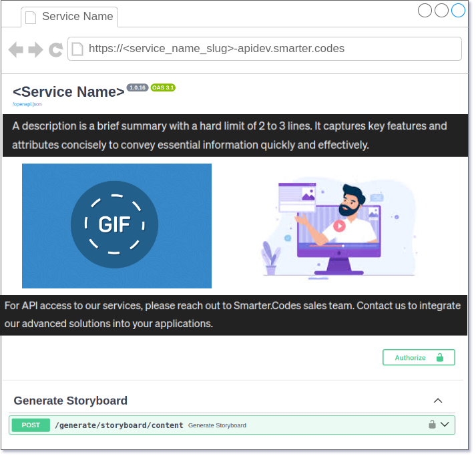476x458 pixels.
Task: Reload the page with refresh icon
Action: pos(55,50)
